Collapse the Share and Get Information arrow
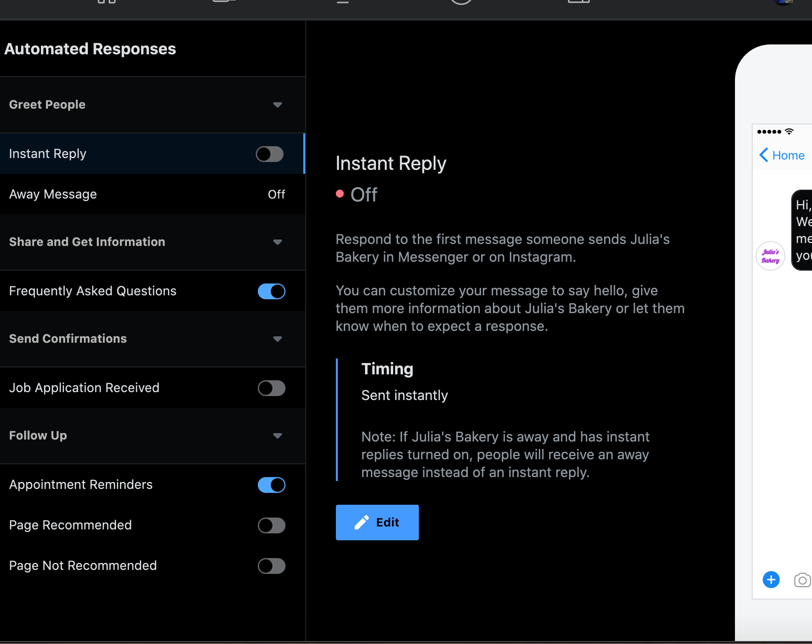The width and height of the screenshot is (812, 644). (278, 242)
